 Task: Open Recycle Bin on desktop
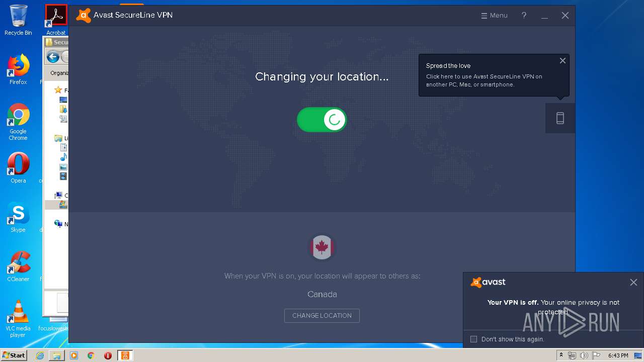(x=18, y=20)
